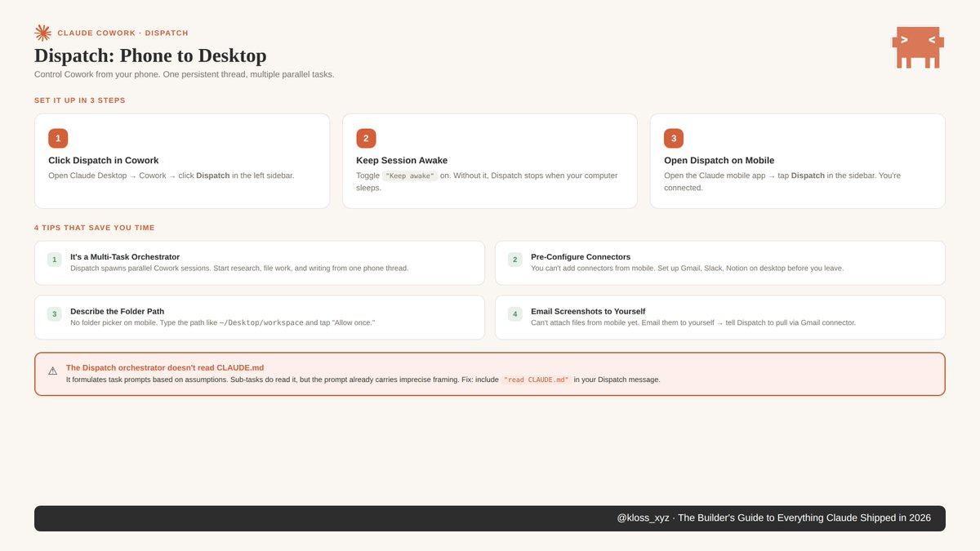
Task: Click the "Keep awake" code label
Action: point(410,176)
